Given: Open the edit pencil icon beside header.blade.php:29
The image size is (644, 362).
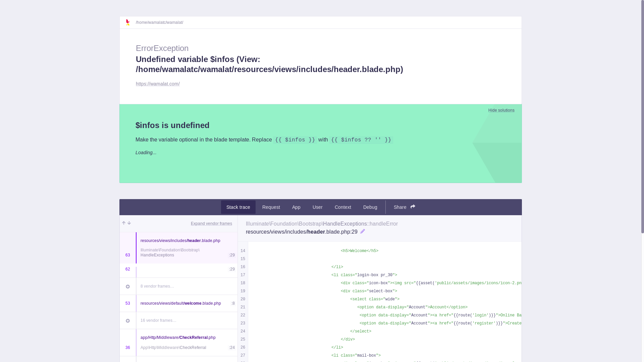Looking at the screenshot, I should (x=363, y=232).
